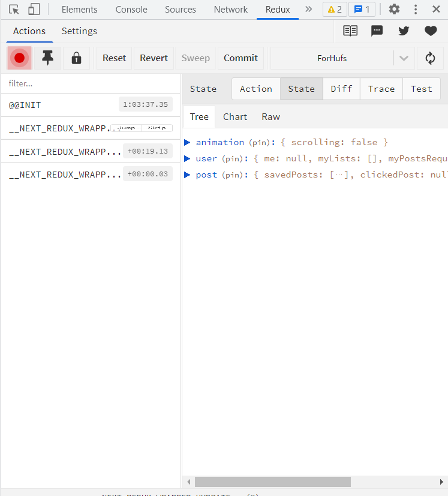Click the Reset button
This screenshot has width=448, height=496.
pos(114,58)
